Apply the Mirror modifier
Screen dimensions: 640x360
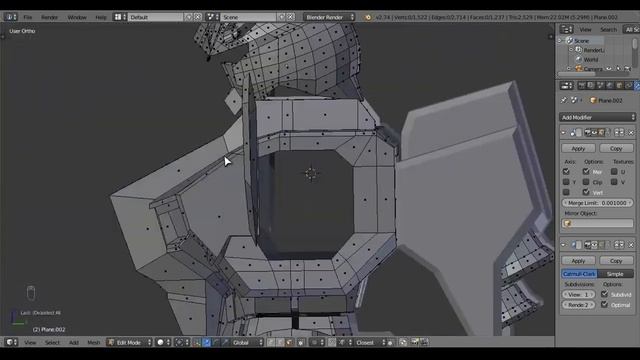click(578, 148)
